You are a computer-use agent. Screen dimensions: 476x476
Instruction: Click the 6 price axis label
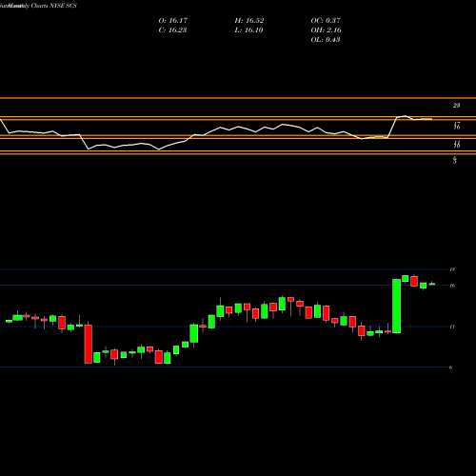[x=450, y=367]
